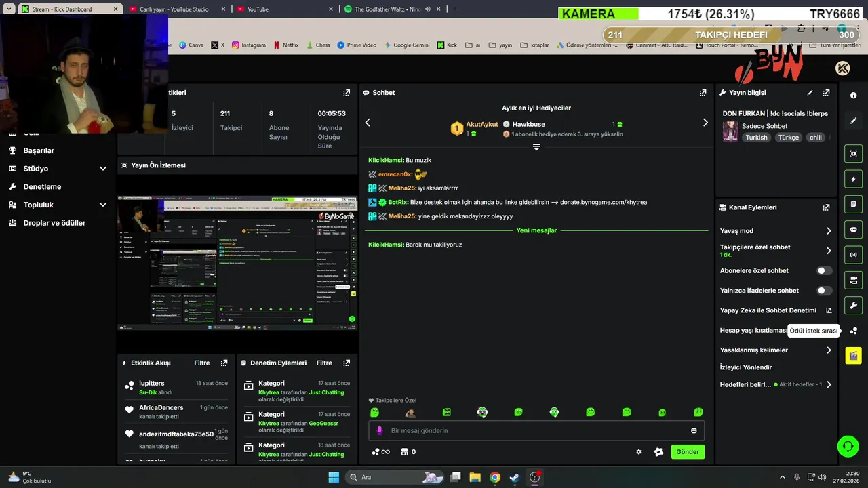Open the reward request queue dots icon
868x488 pixels.
[853, 331]
